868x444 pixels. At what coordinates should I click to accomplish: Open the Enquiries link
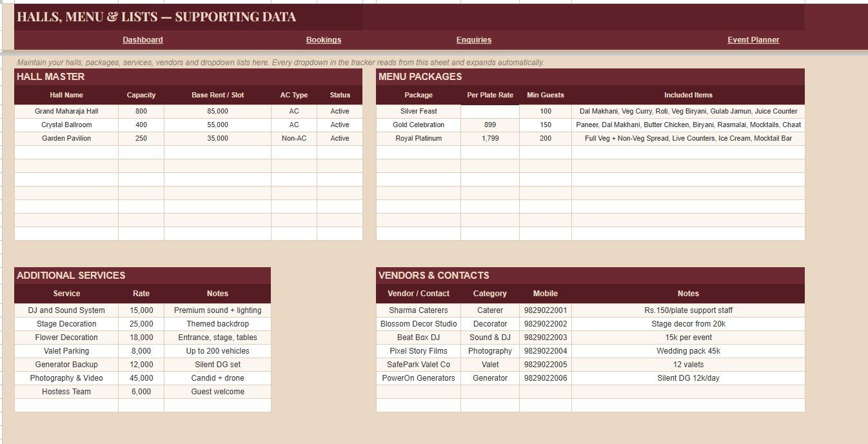(474, 40)
